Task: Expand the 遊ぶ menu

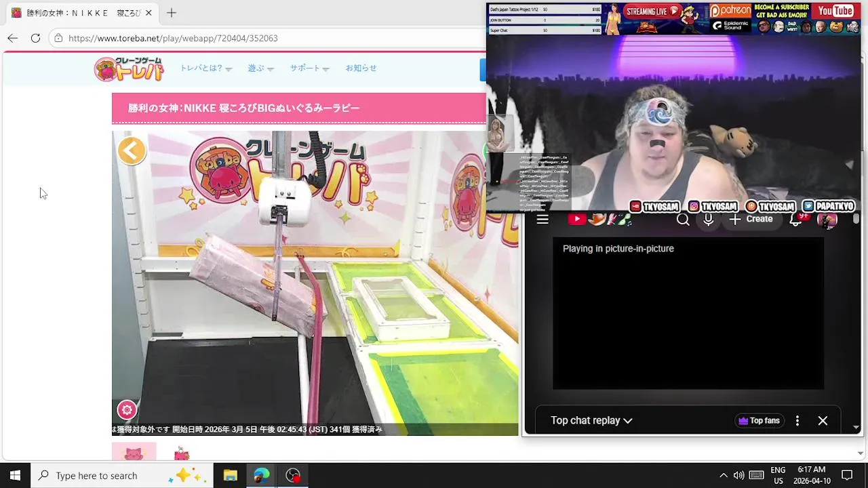Action: (260, 68)
